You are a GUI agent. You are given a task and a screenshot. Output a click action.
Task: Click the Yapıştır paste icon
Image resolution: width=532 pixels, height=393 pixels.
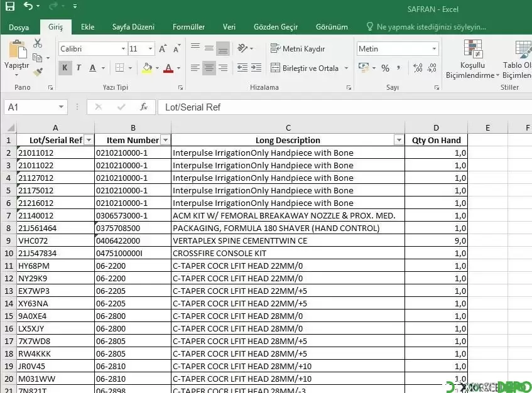pyautogui.click(x=18, y=49)
